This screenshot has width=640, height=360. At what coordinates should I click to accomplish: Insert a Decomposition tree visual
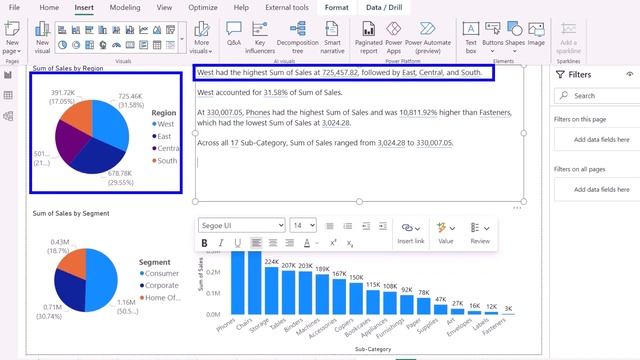click(x=298, y=38)
